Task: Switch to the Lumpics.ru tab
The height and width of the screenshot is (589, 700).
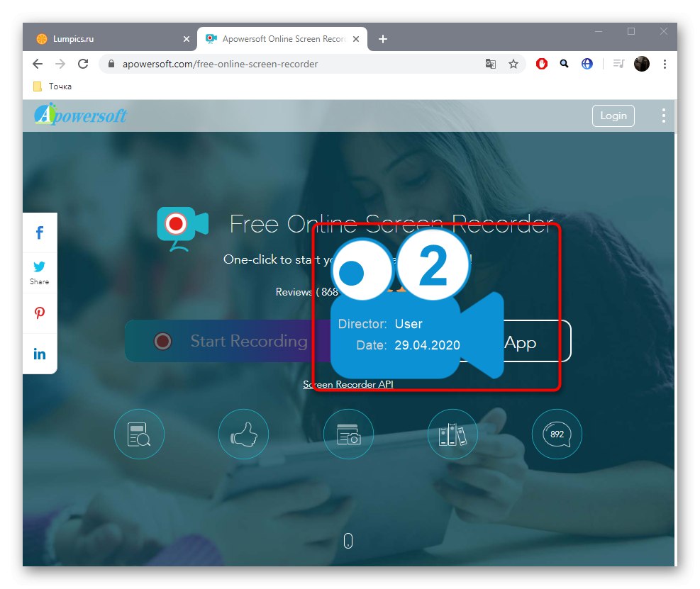Action: pos(107,39)
